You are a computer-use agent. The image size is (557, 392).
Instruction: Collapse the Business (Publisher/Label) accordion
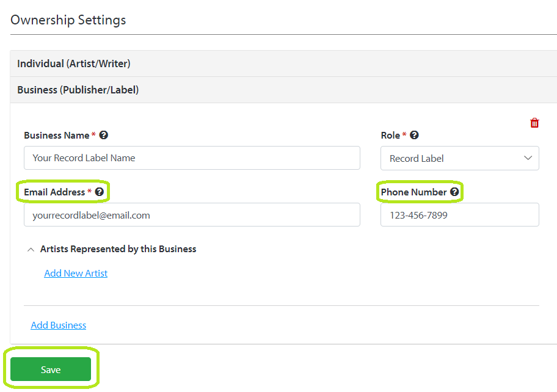pyautogui.click(x=283, y=90)
